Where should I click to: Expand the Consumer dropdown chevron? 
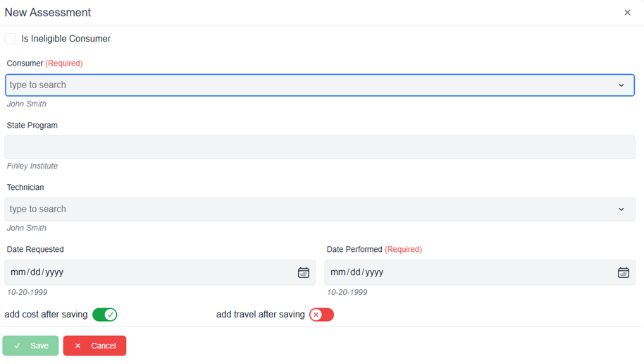pyautogui.click(x=621, y=85)
